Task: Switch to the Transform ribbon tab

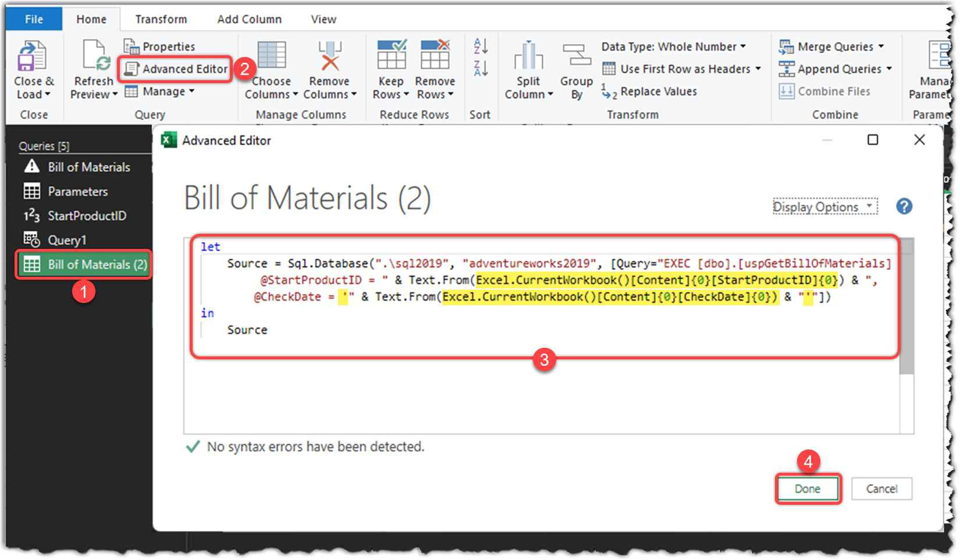Action: pos(161,19)
